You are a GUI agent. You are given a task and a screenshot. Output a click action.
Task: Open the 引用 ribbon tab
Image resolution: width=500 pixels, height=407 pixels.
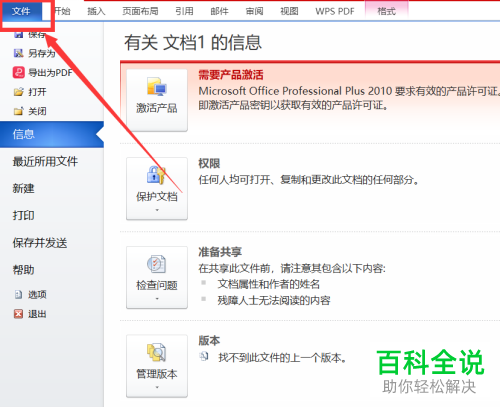184,11
